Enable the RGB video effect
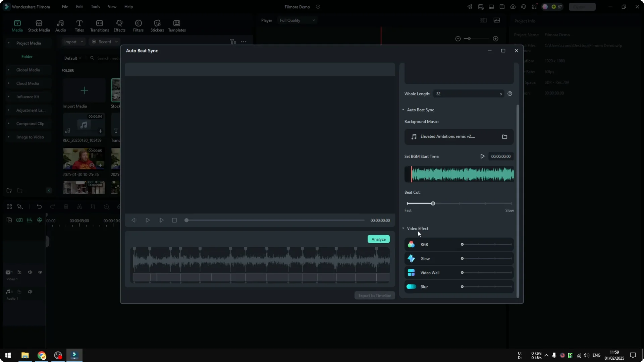Screen dimensions: 644x362 pos(411,244)
